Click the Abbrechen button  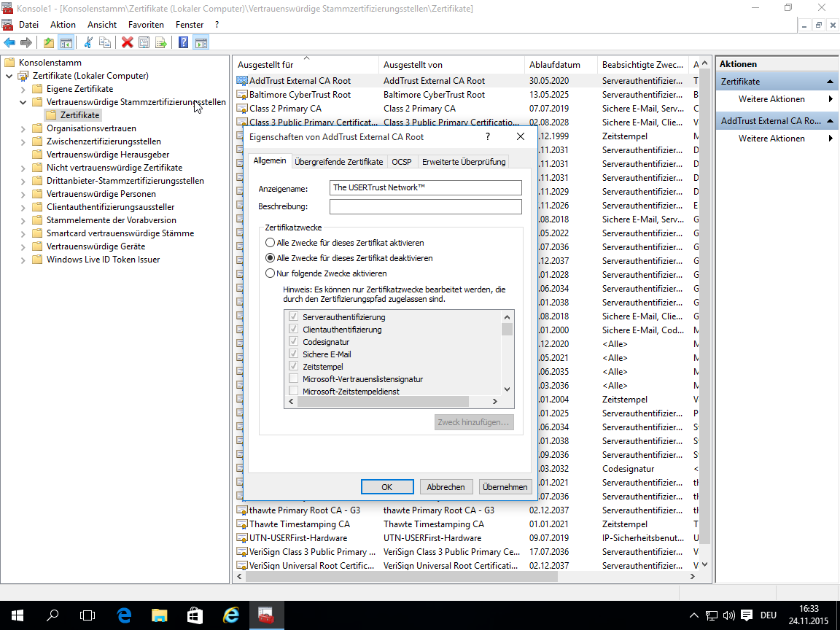[x=446, y=487]
